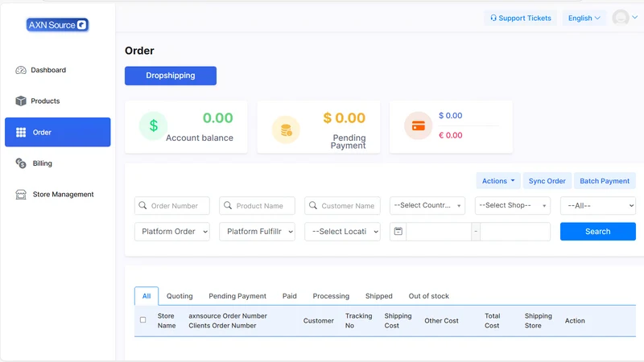Toggle the select-all checkbox in table header
The image size is (644, 362).
click(143, 319)
